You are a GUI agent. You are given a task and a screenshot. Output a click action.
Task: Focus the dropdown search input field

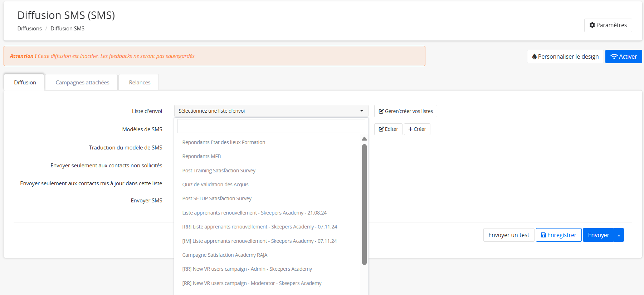tap(271, 126)
